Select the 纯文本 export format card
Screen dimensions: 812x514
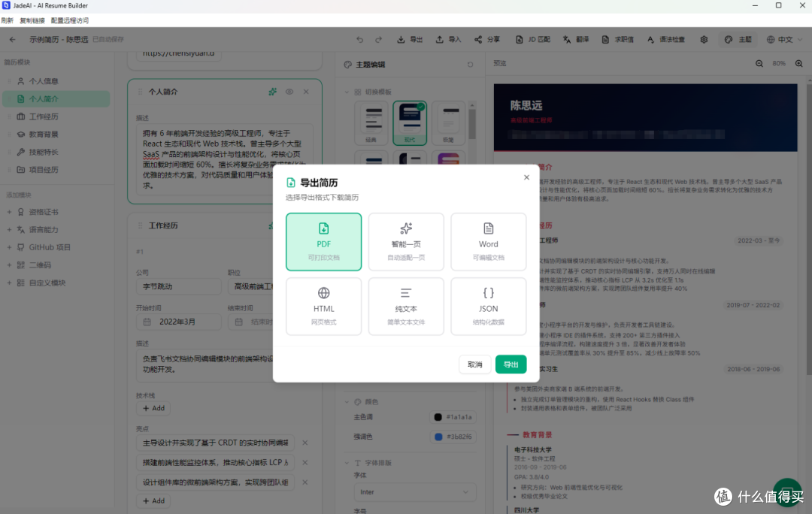point(406,307)
